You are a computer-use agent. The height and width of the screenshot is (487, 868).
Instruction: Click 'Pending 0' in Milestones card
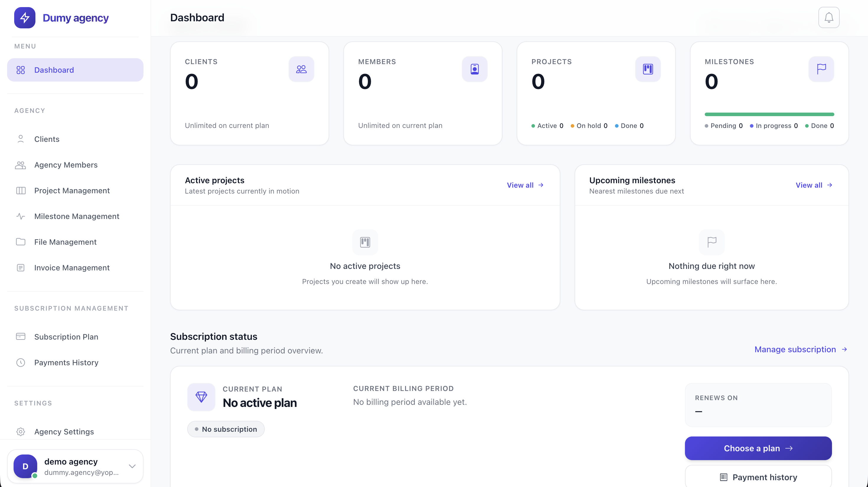pyautogui.click(x=723, y=126)
